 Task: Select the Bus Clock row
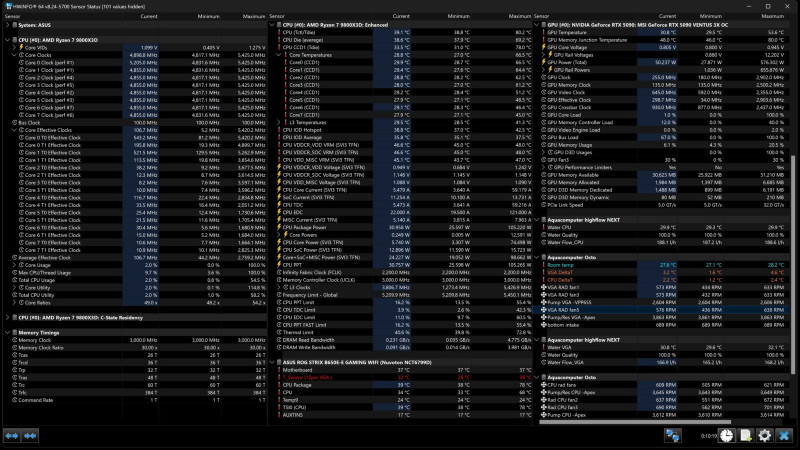134,122
